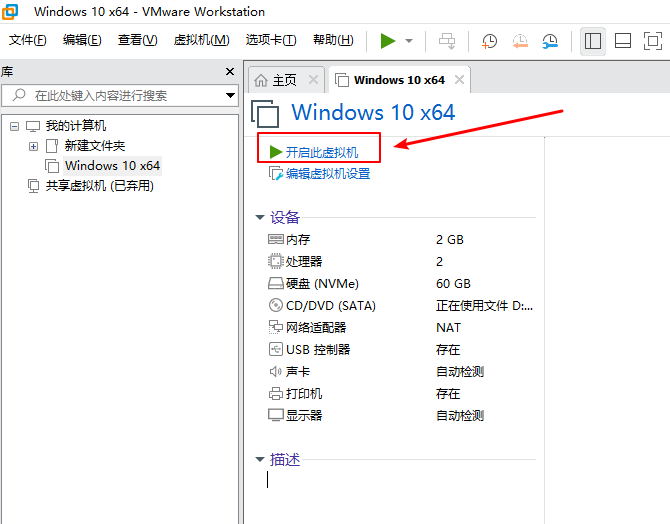Click 编辑虚拟机设置 link

(327, 174)
